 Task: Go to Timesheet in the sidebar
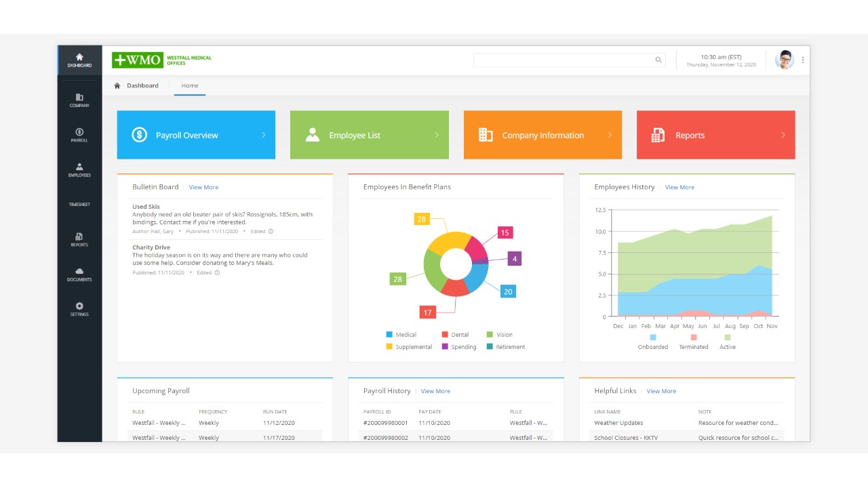(79, 205)
